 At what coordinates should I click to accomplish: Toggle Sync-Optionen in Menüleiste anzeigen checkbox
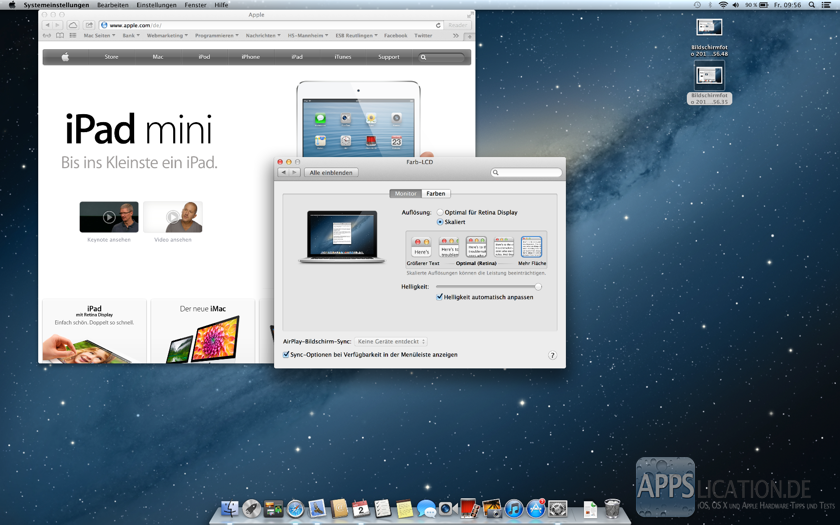tap(286, 355)
